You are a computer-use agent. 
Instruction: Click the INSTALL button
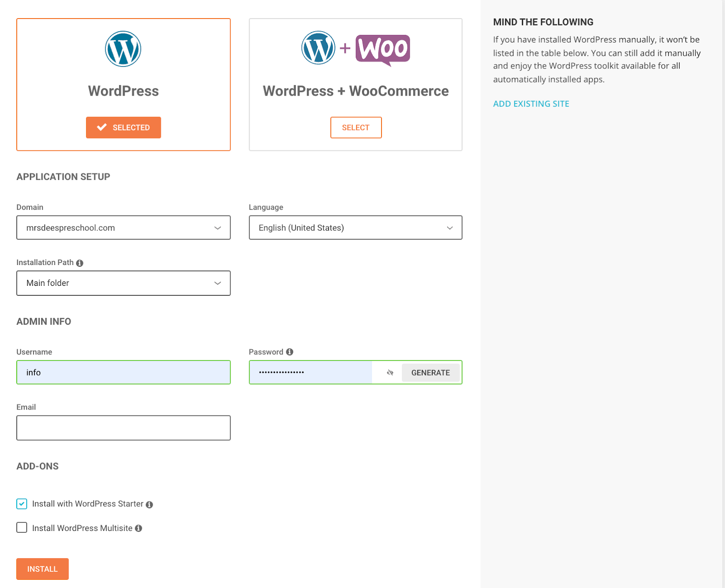tap(43, 569)
